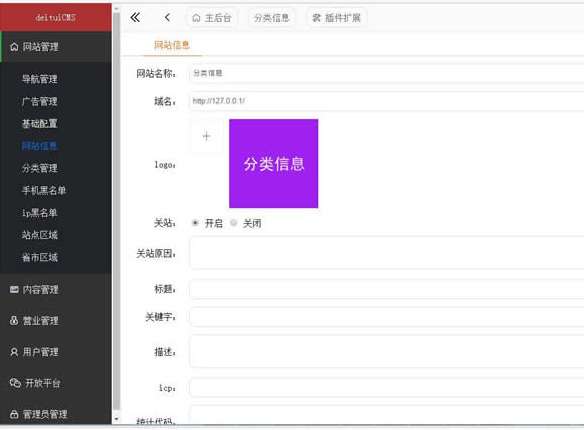Click the plus icon to upload logo
Viewport: 584px width, 430px height.
pos(206,136)
